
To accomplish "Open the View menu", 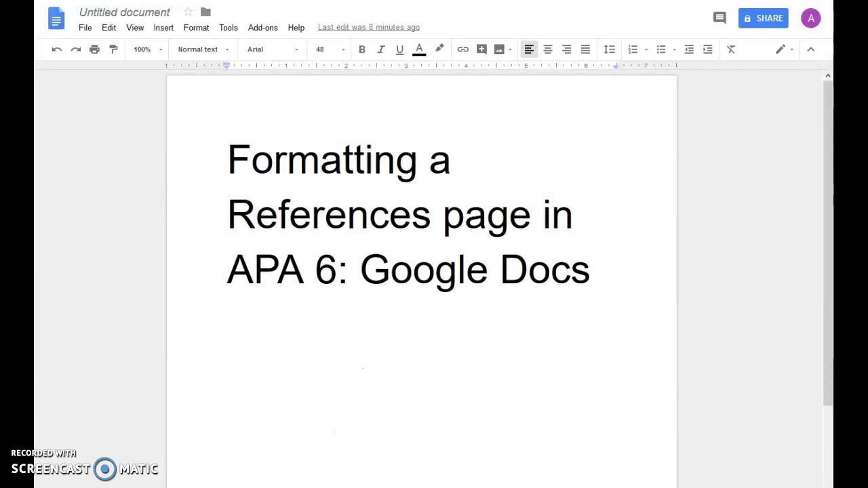I will point(135,28).
